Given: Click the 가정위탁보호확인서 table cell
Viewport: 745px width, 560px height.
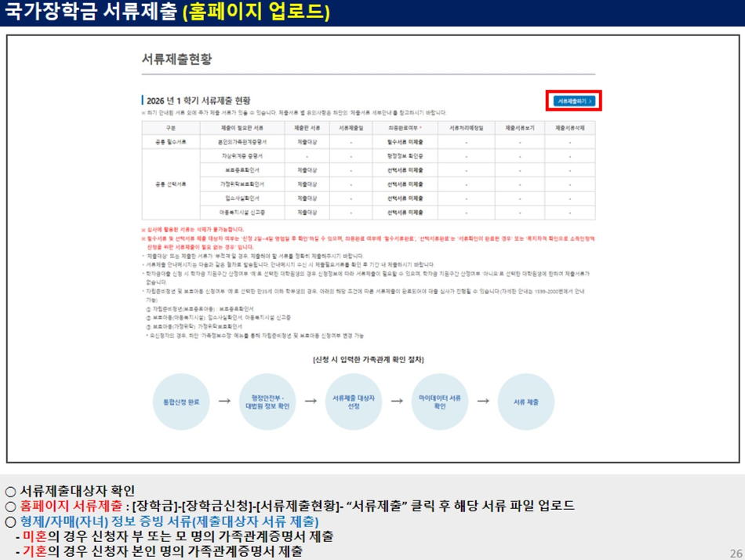Looking at the screenshot, I should tap(242, 184).
